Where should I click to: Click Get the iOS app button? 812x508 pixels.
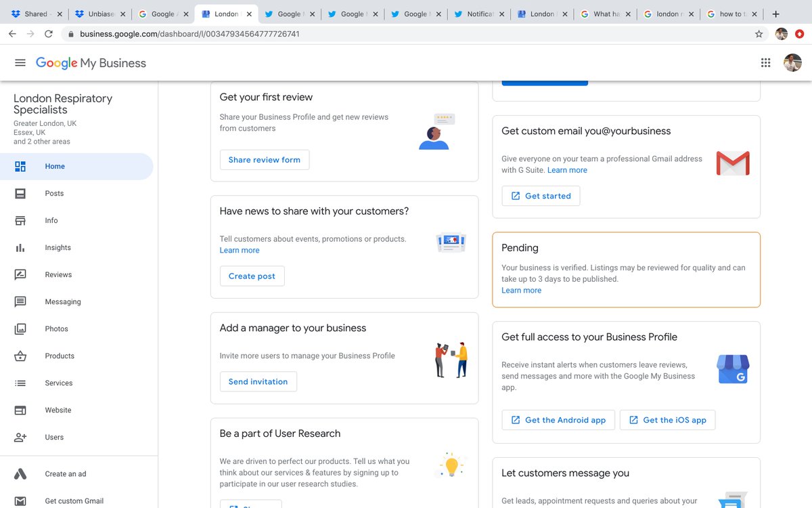tap(667, 420)
